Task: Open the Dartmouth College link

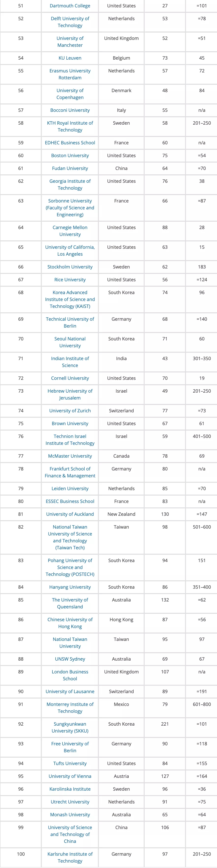Action: (70, 6)
